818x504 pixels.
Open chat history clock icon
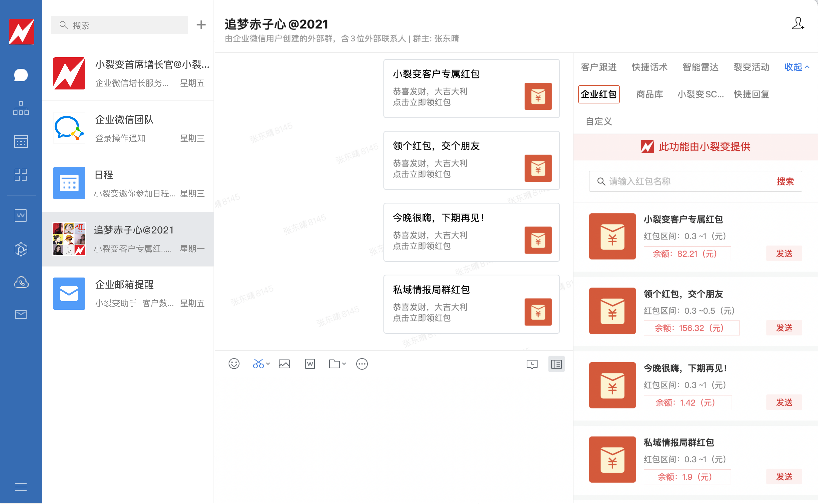click(532, 364)
